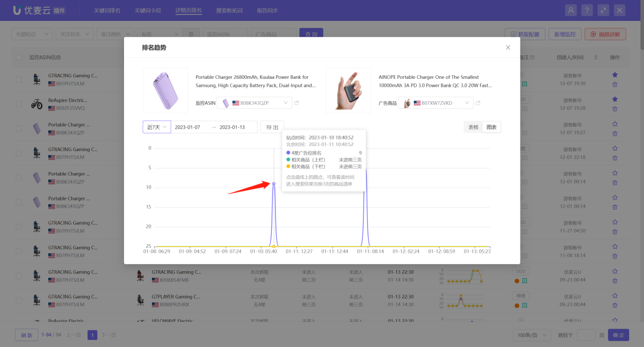This screenshot has height=347, width=644.
Task: Click the 确定 confirm jump button
Action: coord(619,335)
